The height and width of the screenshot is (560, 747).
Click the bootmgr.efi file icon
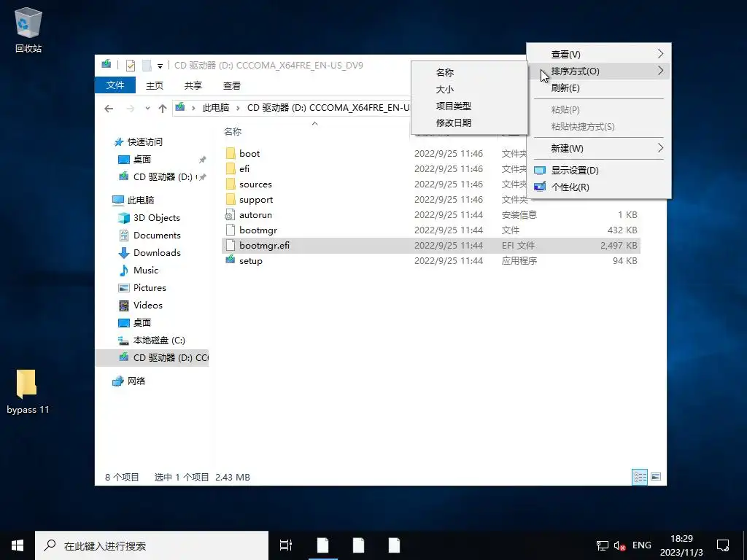click(231, 245)
